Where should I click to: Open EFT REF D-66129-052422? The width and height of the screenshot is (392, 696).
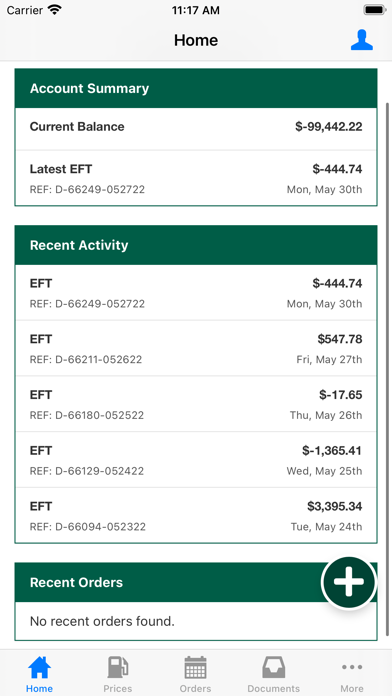196,459
